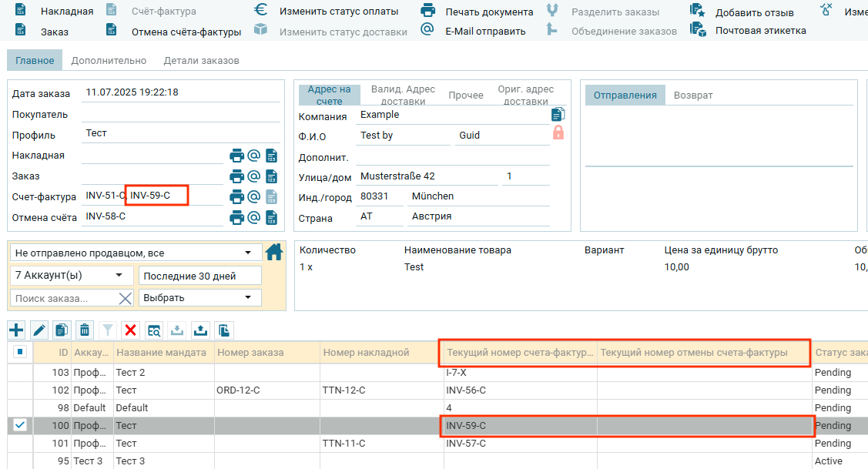Screen dimensions: 868x469
Task: Click the red lock icon beside Ф.И.О
Action: [558, 133]
